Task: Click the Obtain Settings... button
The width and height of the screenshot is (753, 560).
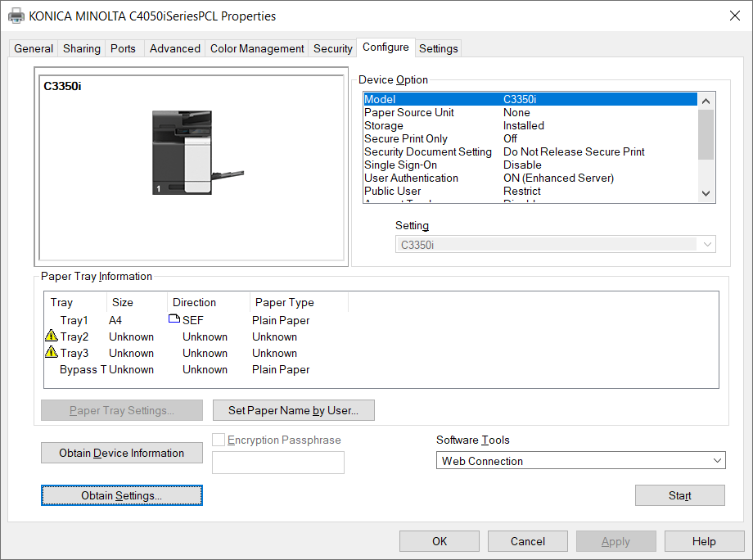Action: tap(121, 495)
